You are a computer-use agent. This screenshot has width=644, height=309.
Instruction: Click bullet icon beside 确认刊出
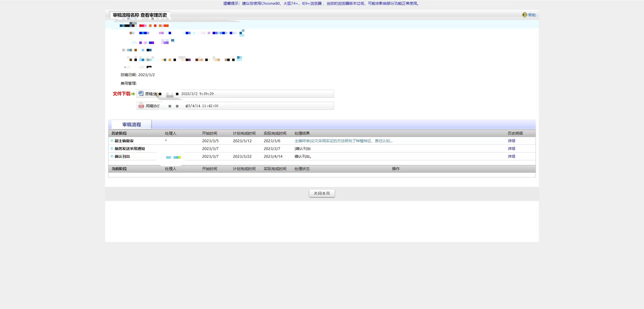112,156
